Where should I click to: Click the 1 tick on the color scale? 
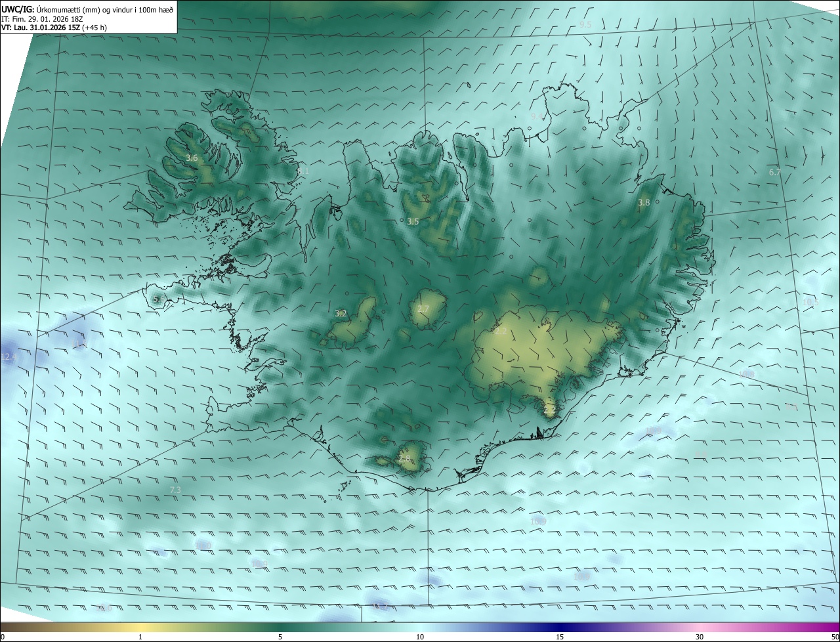tap(140, 637)
